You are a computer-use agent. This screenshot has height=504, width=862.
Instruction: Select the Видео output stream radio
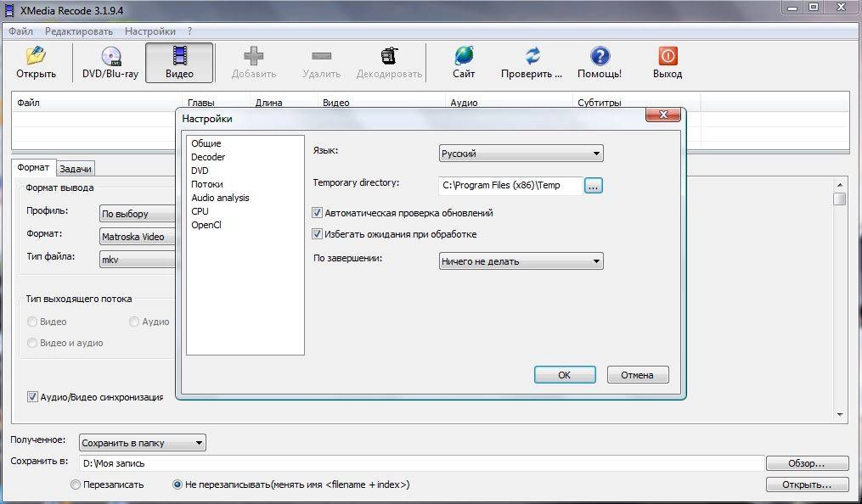click(x=32, y=322)
